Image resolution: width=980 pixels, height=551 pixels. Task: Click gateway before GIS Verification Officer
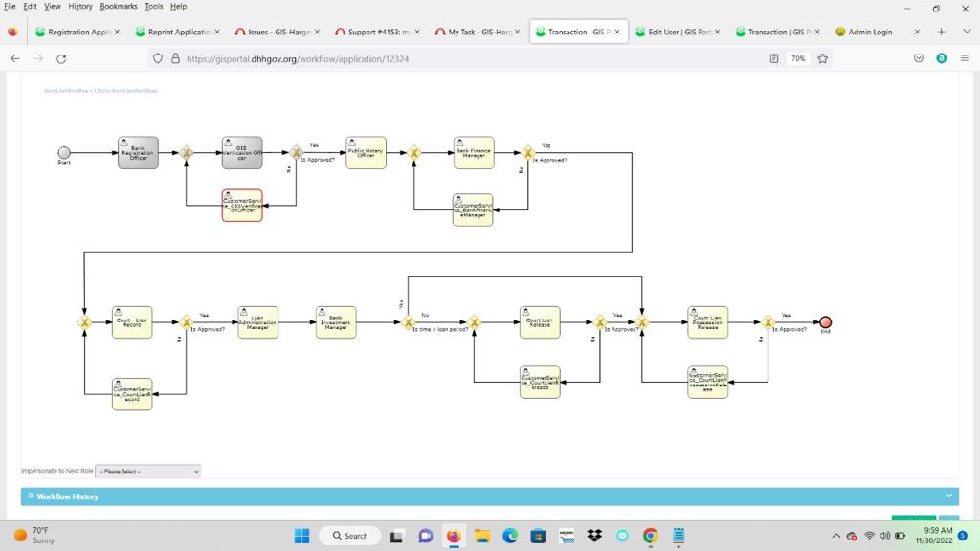coord(186,152)
